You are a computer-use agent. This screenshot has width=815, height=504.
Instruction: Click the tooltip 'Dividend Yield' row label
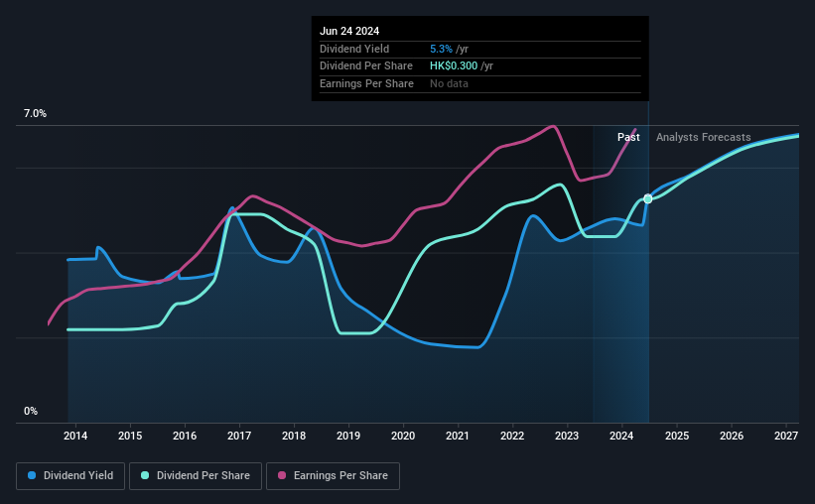point(354,49)
